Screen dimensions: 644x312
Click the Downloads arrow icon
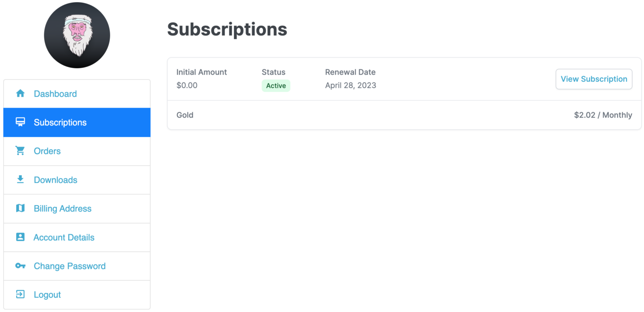point(20,179)
